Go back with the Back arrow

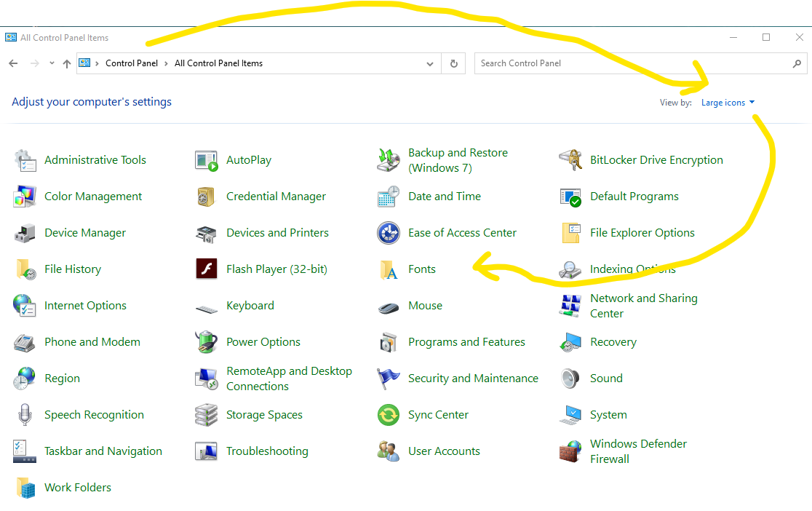(14, 63)
